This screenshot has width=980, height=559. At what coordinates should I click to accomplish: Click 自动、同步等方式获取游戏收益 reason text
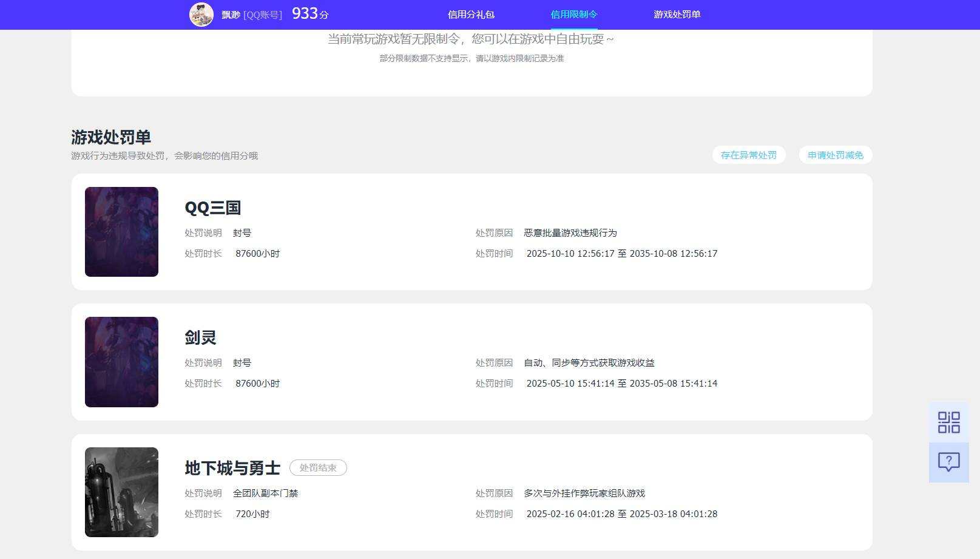tap(589, 363)
